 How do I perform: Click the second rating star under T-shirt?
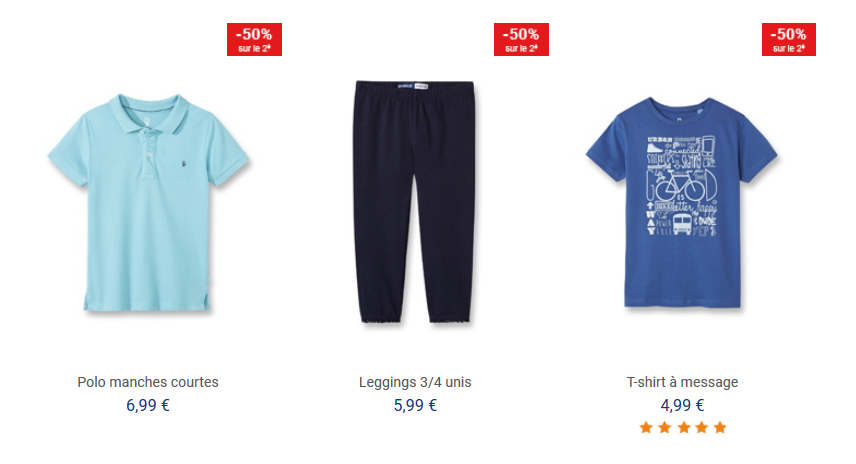tap(664, 427)
